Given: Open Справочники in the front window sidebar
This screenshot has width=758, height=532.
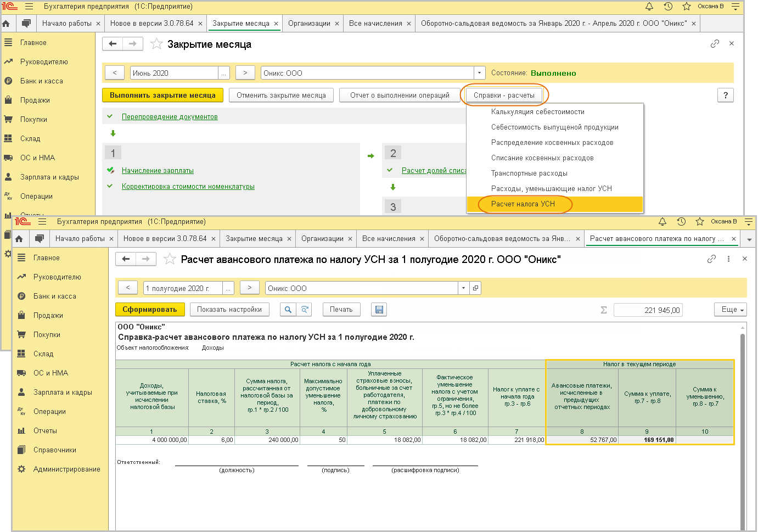Looking at the screenshot, I should coord(55,450).
